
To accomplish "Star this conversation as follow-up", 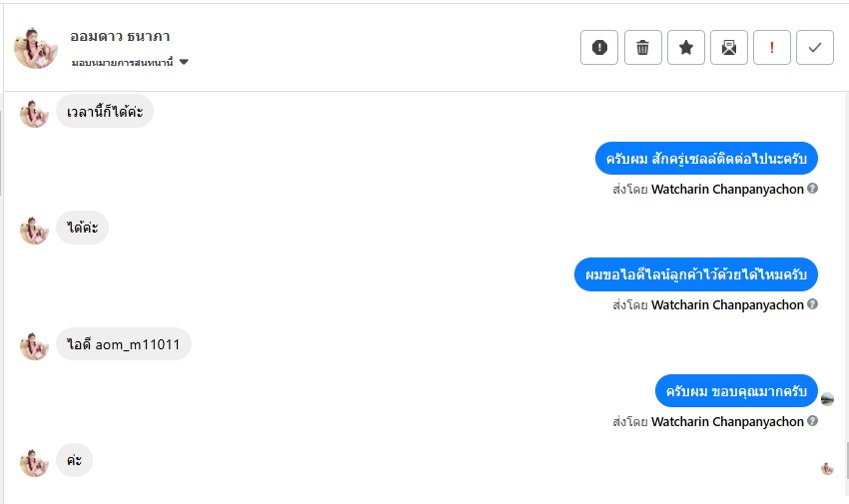I will coord(686,47).
